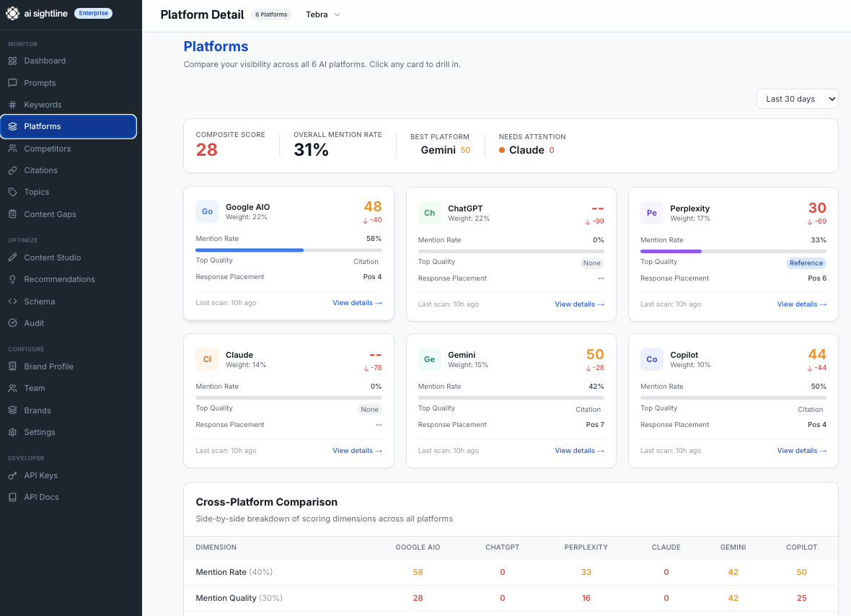
Task: Open Brand Profile settings page
Action: [48, 366]
